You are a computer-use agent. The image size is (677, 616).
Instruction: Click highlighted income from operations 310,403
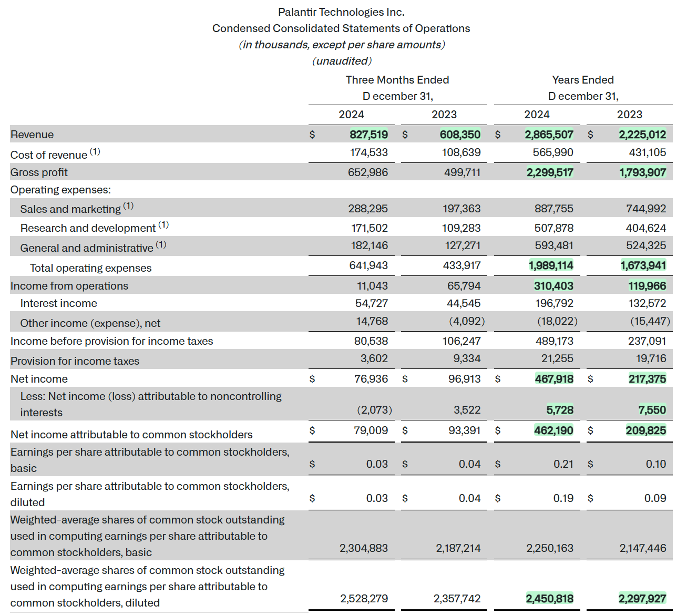554,286
